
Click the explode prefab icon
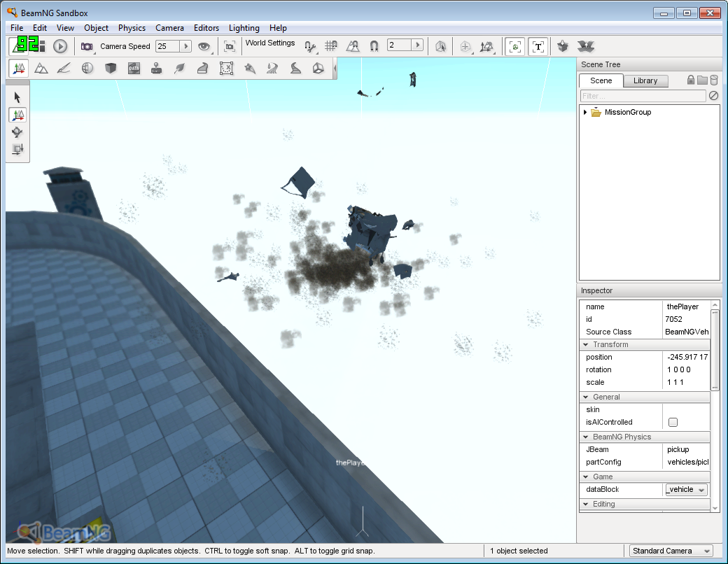pos(586,46)
